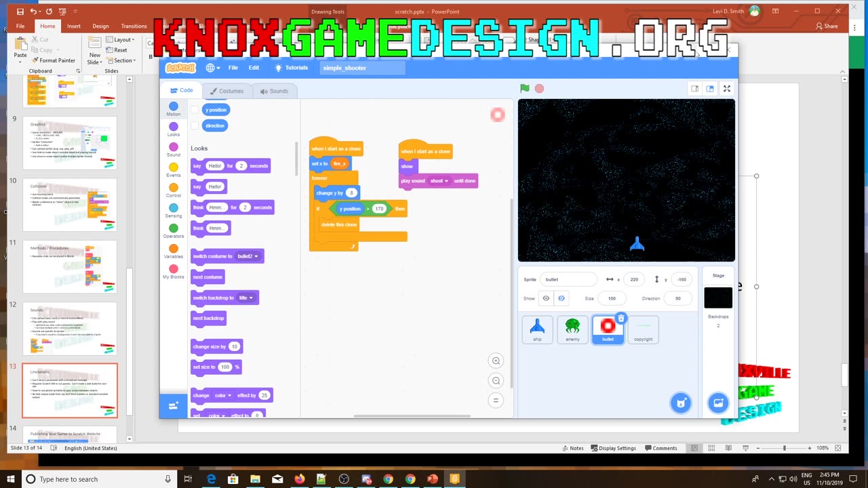This screenshot has height=488, width=868.
Task: Check the y position reporter checkbox
Action: [x=195, y=110]
